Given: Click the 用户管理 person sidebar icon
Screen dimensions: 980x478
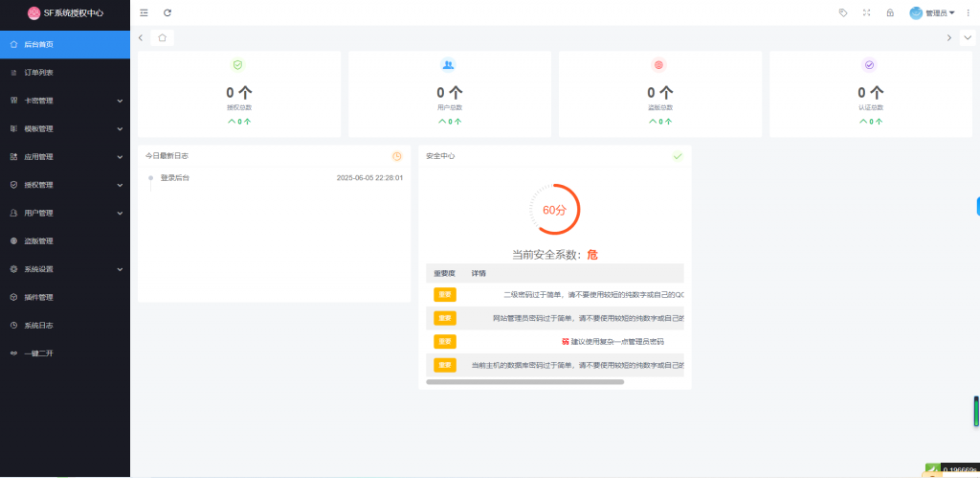Looking at the screenshot, I should (x=13, y=214).
